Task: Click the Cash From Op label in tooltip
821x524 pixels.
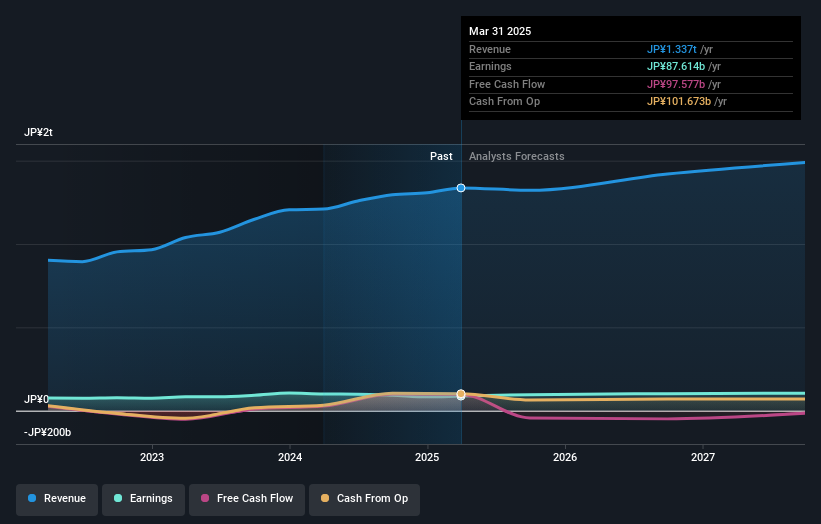Action: coord(504,102)
